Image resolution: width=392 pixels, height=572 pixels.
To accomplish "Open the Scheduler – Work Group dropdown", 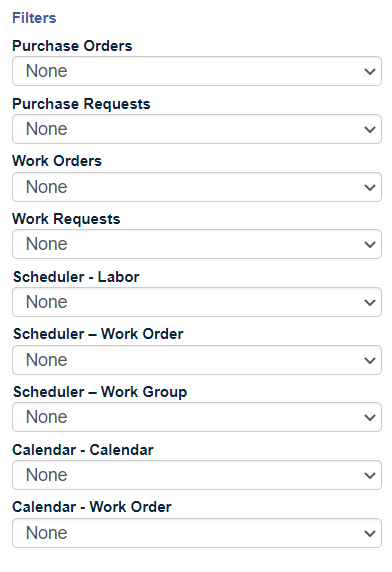I will click(x=197, y=417).
